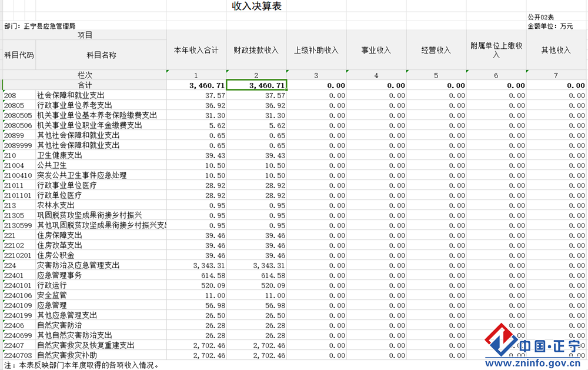Select the 上级补助收入 column header
The width and height of the screenshot is (588, 370).
(316, 50)
